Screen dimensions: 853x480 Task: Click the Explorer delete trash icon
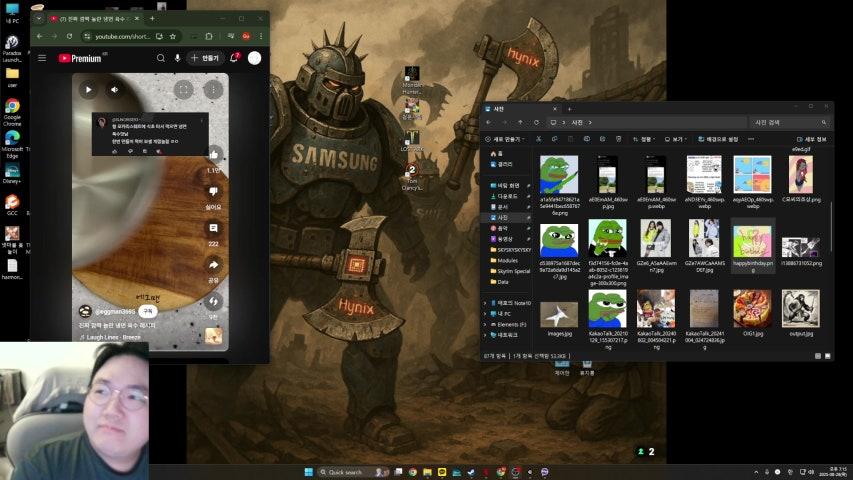(619, 139)
